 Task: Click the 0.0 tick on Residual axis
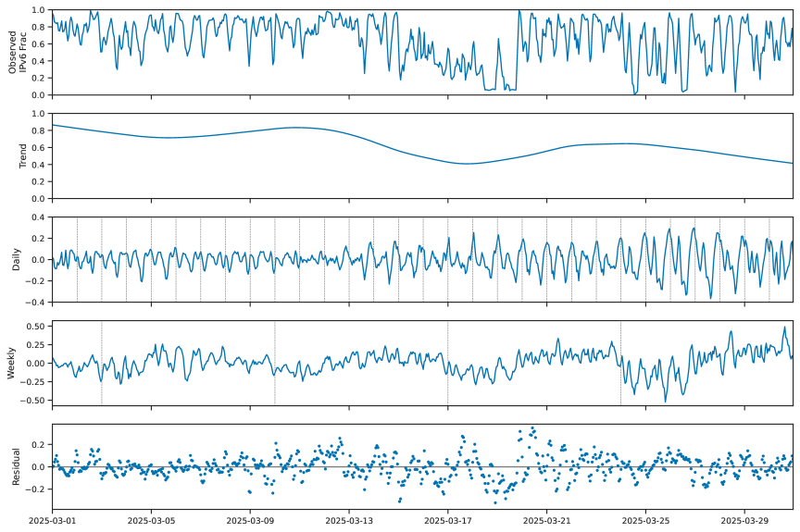[39, 467]
